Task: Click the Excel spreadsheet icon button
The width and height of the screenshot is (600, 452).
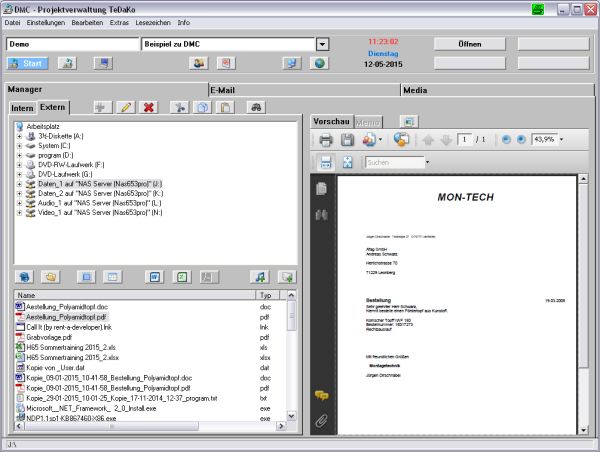Action: click(183, 276)
